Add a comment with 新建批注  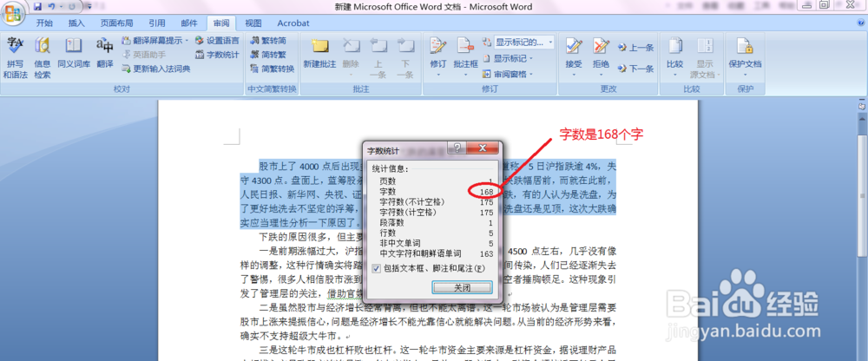(x=319, y=53)
